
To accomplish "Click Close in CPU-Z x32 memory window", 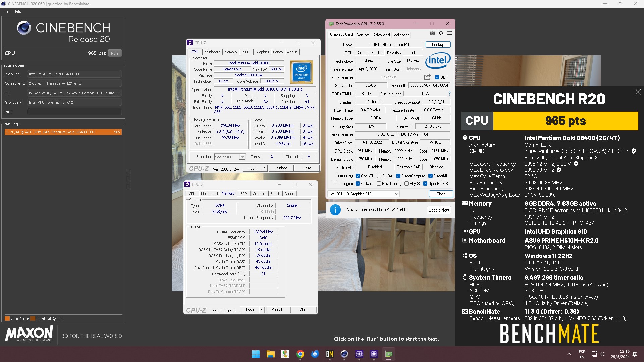I will tap(304, 310).
